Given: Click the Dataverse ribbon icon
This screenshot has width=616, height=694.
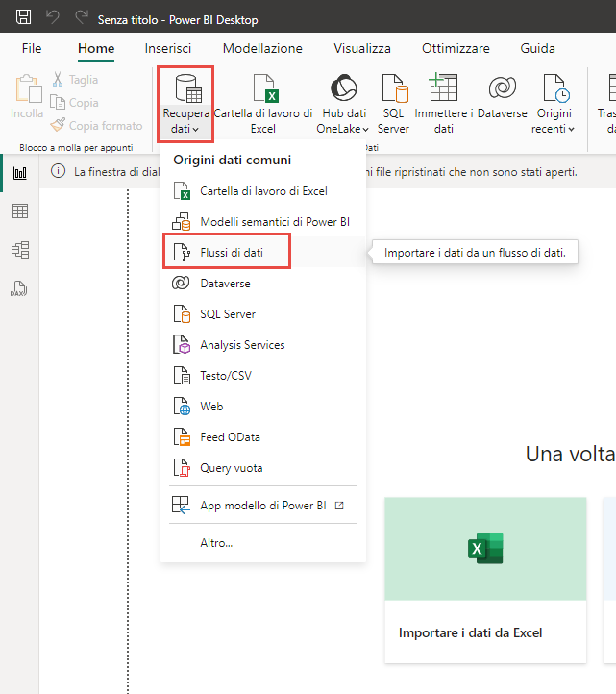Looking at the screenshot, I should (503, 87).
